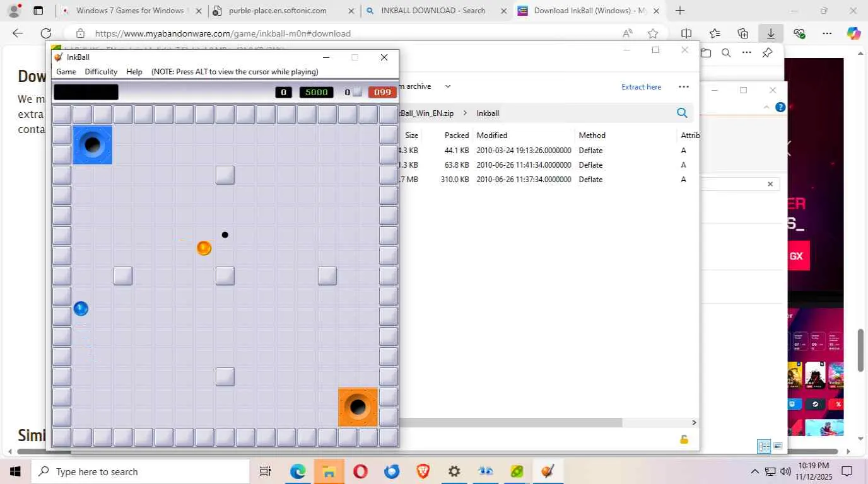This screenshot has height=484, width=868.
Task: Collapse the ribbon in the background window
Action: pyautogui.click(x=766, y=107)
